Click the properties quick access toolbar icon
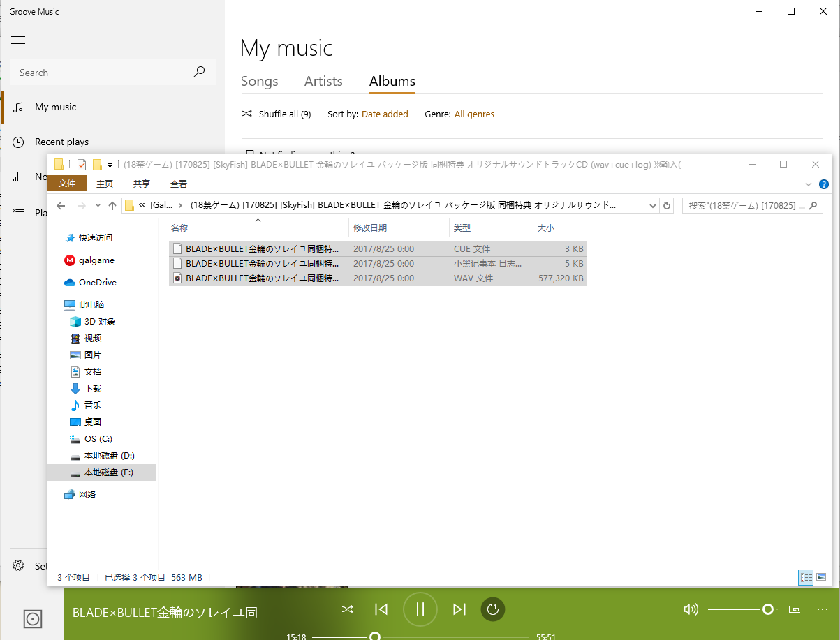 pos(81,165)
